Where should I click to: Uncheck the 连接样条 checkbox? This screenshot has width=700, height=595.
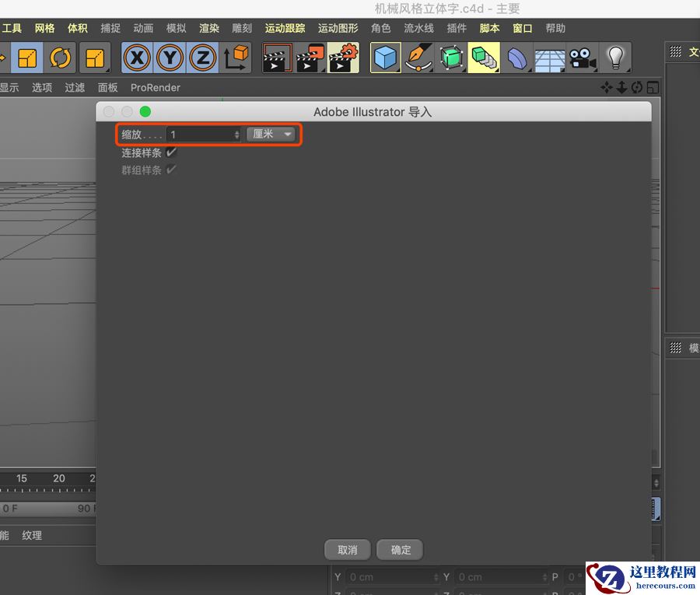[170, 152]
